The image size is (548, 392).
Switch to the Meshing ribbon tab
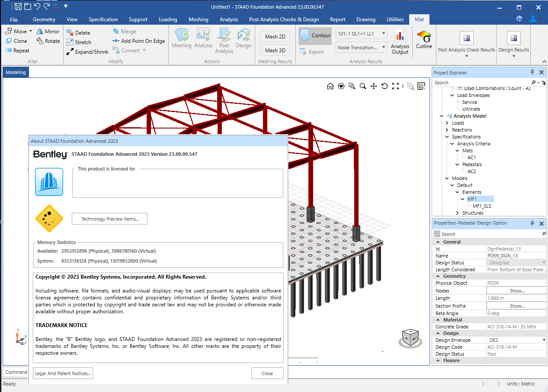coord(199,19)
